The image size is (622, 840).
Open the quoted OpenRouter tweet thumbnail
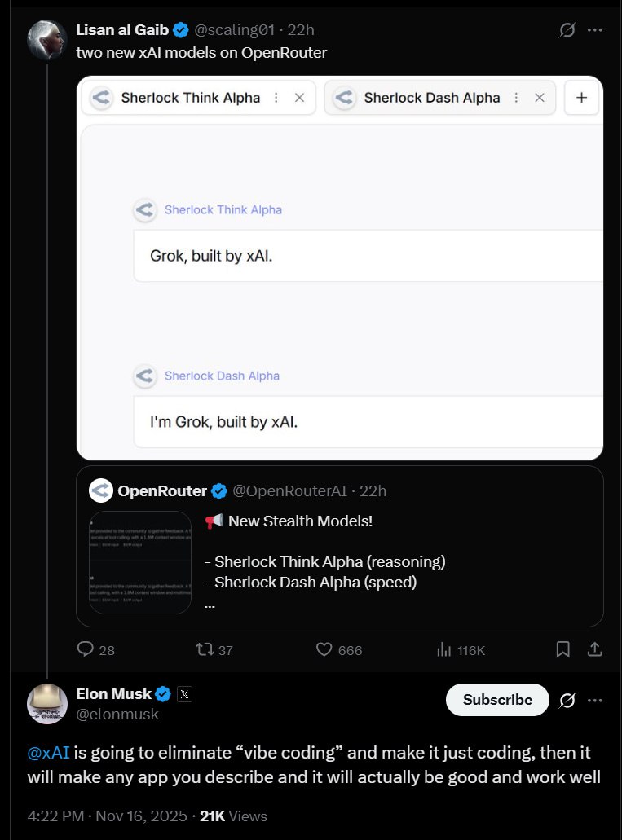pyautogui.click(x=140, y=562)
